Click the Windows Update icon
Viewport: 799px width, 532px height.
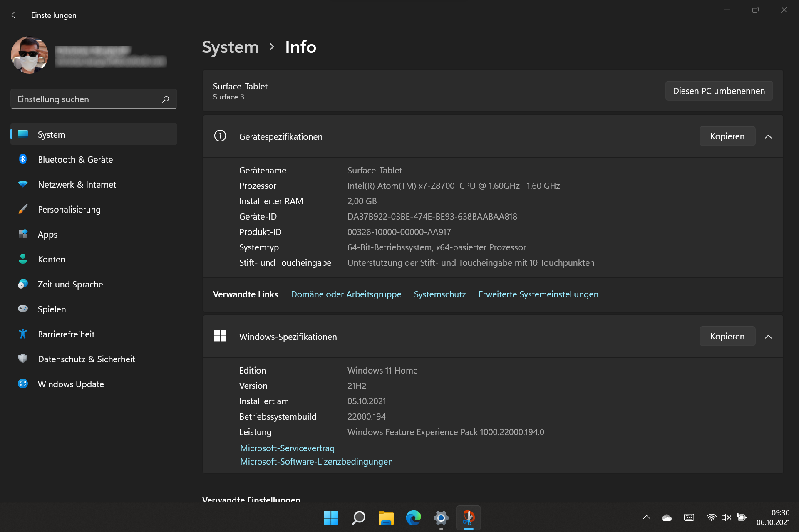click(x=23, y=384)
